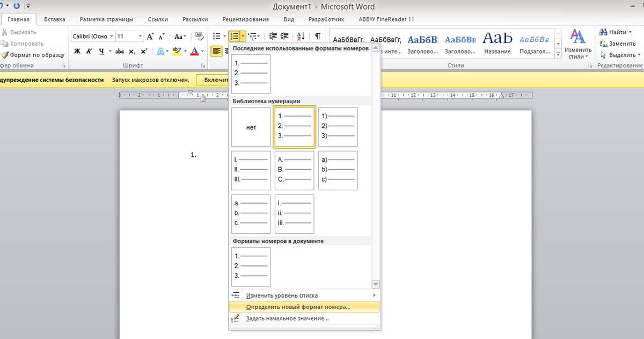The image size is (644, 339).
Task: Click the Format Painter brush icon
Action: pyautogui.click(x=5, y=55)
